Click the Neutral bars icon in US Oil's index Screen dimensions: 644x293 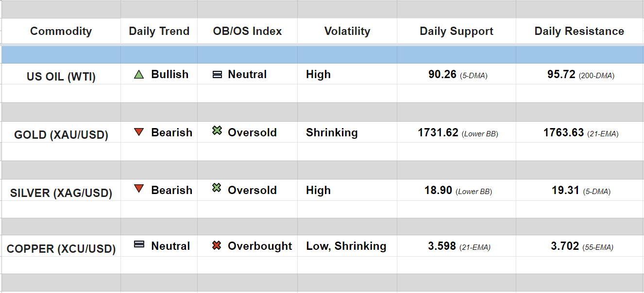(217, 75)
